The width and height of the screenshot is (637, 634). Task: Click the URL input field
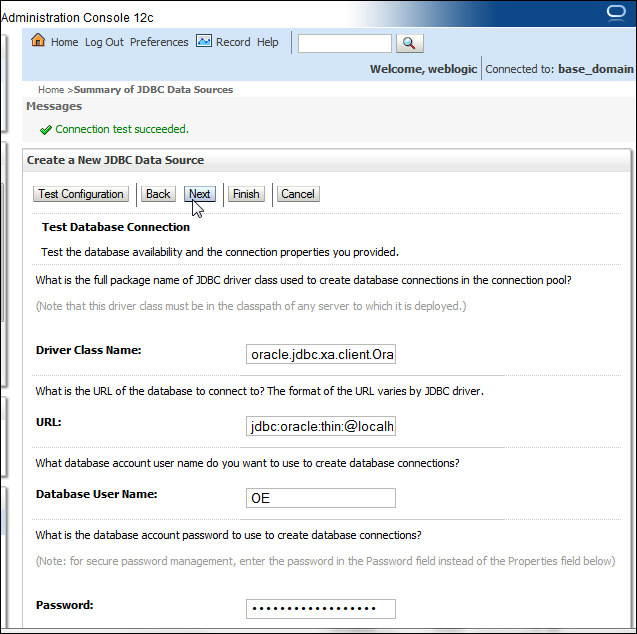[321, 426]
